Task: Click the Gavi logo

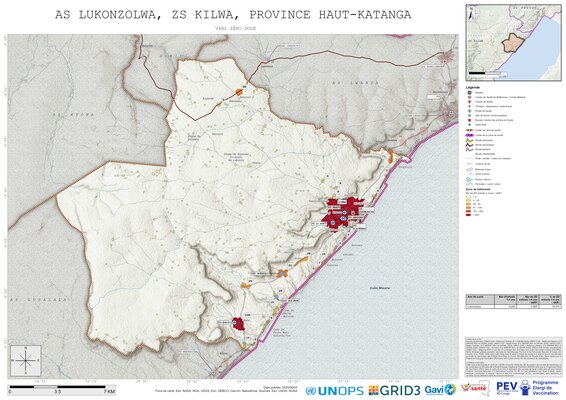Action: [x=440, y=390]
